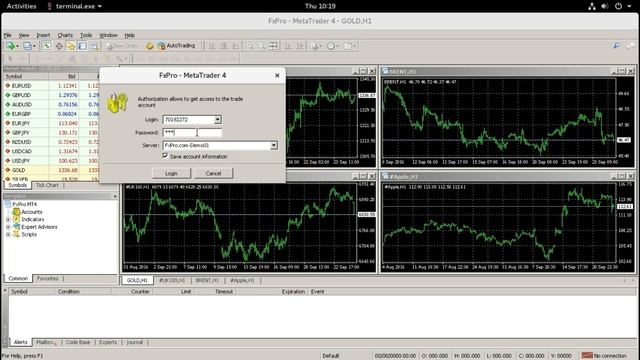Switch to Favorites tab in Navigator
Viewport: 640px width, 360px height.
[x=48, y=279]
